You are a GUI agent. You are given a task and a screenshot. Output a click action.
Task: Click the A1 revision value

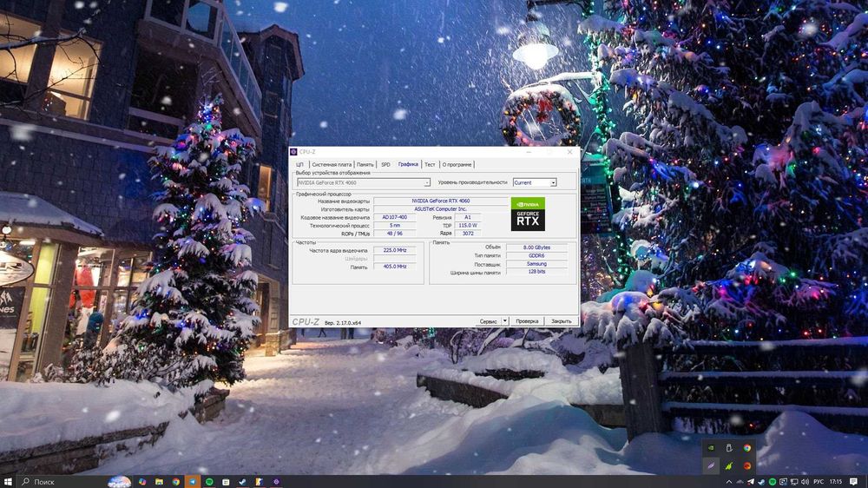tap(468, 217)
